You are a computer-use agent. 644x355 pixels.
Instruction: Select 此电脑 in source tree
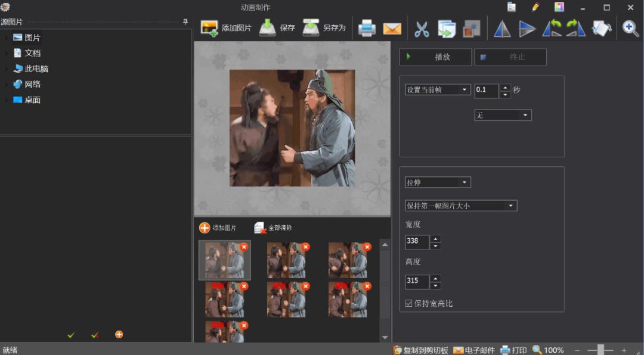36,68
